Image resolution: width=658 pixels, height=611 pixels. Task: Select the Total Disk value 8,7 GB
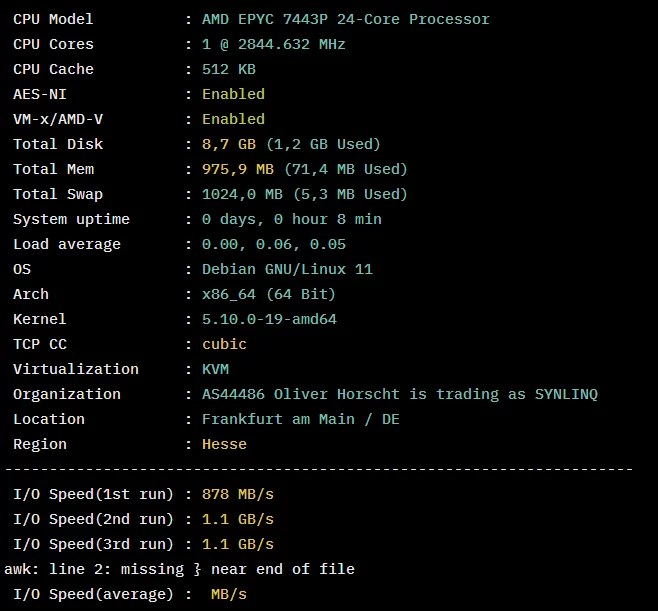(229, 144)
